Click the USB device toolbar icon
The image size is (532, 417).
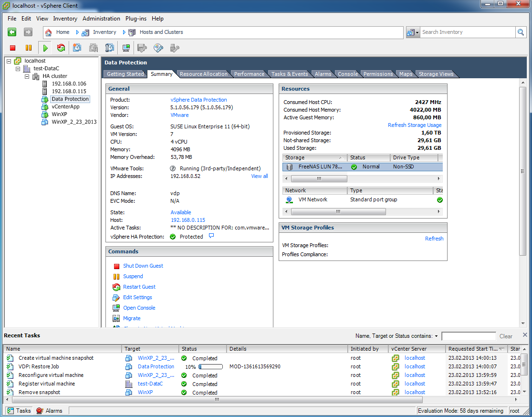[175, 48]
